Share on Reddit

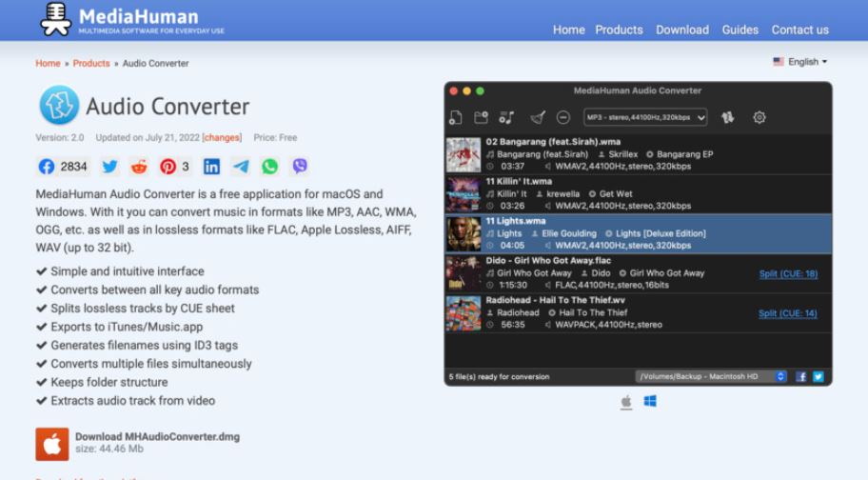click(x=139, y=166)
